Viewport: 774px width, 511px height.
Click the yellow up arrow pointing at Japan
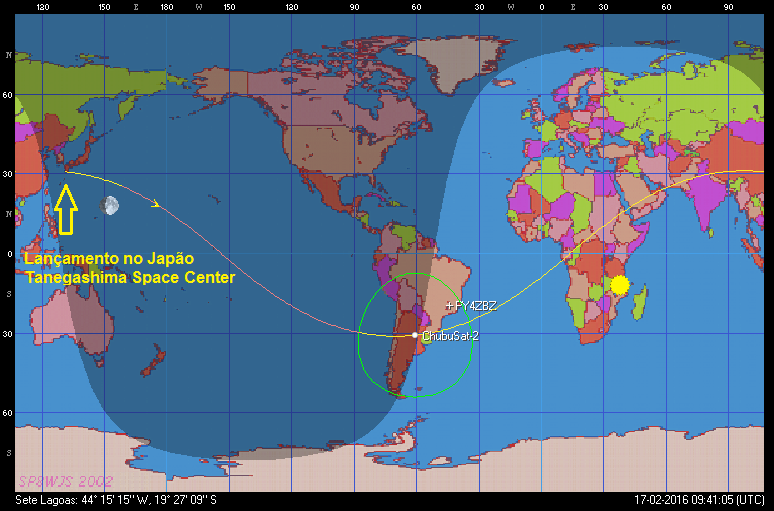[x=67, y=209]
